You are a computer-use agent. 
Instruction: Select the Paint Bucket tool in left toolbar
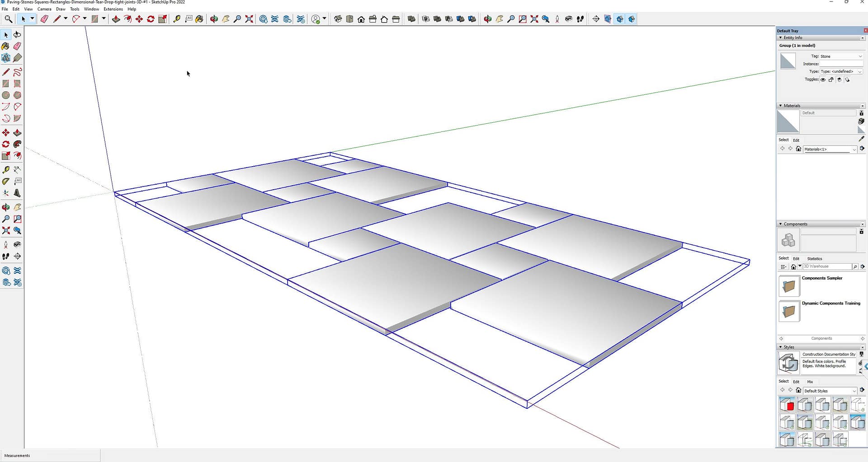point(5,46)
